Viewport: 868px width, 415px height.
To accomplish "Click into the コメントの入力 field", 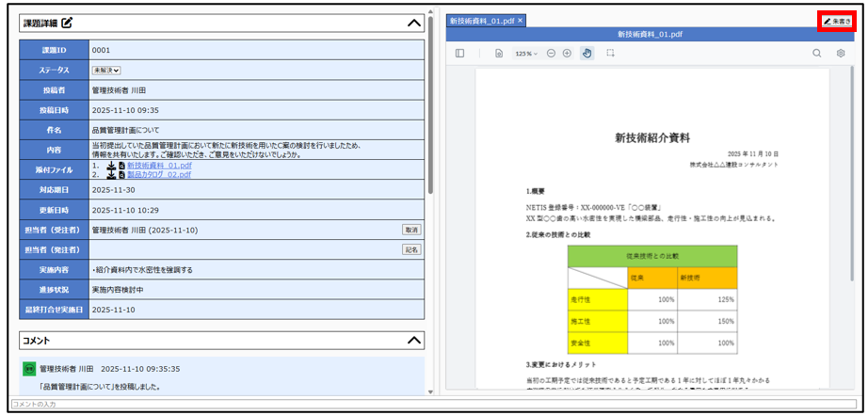I will pos(433,404).
